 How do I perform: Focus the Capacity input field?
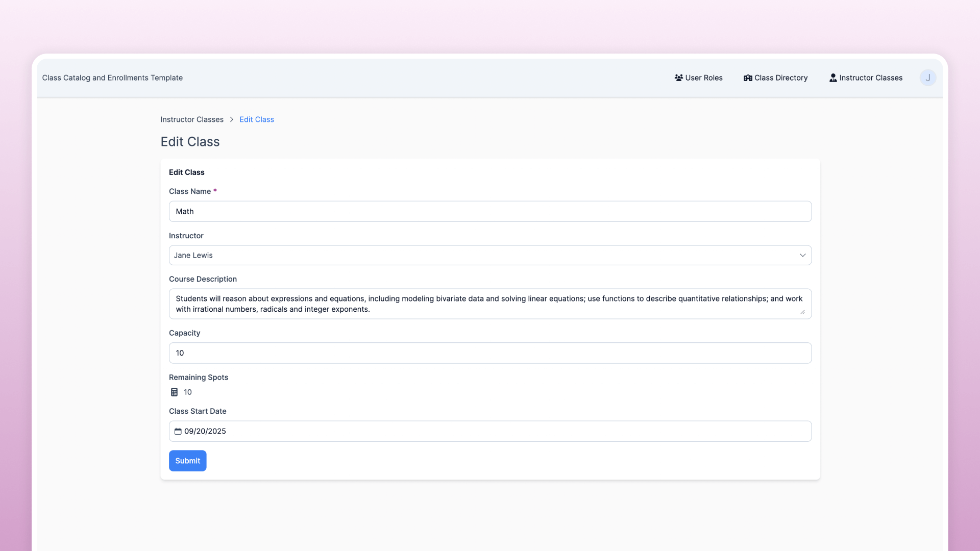[x=490, y=353]
